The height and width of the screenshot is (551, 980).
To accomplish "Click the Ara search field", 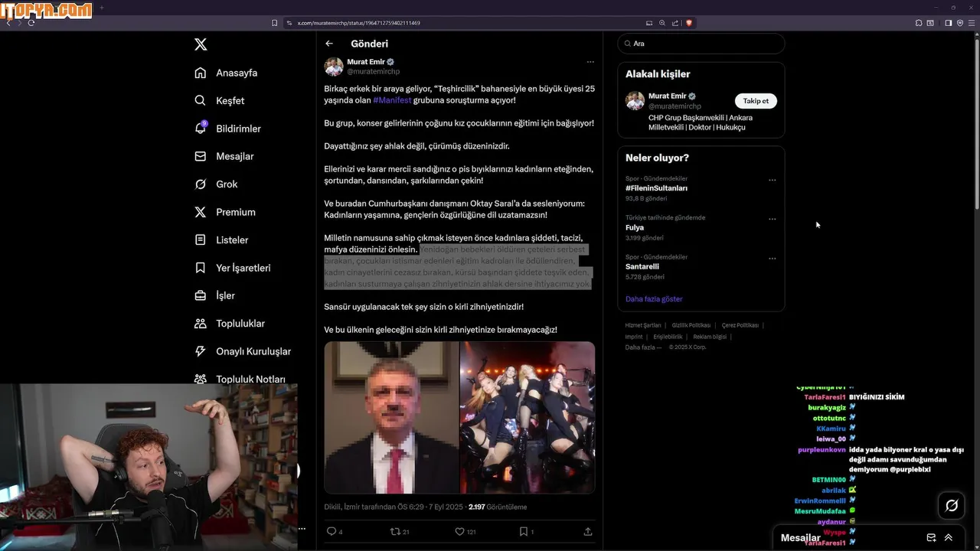I will [x=701, y=44].
